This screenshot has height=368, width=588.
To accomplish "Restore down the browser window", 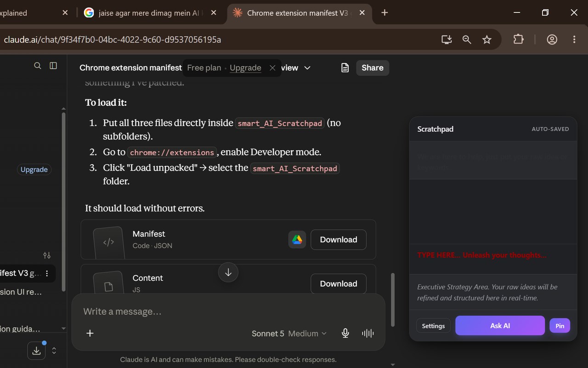I will (545, 13).
